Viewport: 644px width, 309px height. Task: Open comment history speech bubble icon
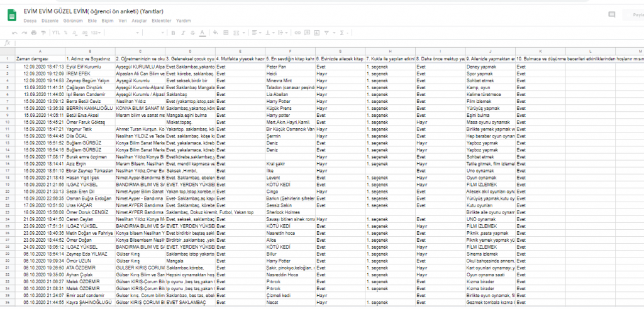(x=611, y=14)
